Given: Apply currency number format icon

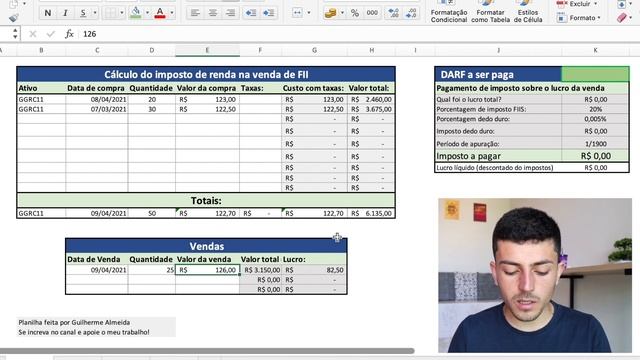Looking at the screenshot, I should click(331, 13).
